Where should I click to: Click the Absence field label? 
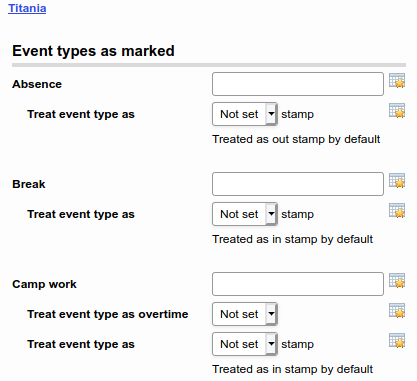tap(37, 84)
